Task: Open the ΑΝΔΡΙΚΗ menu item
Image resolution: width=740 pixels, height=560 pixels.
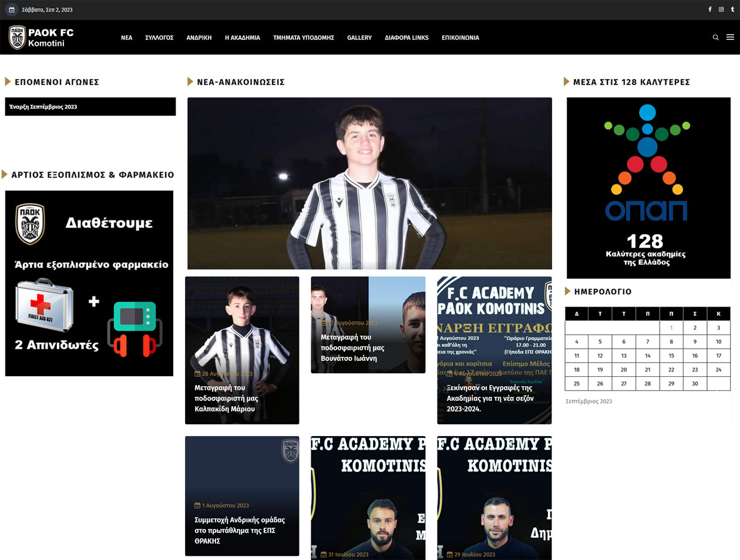Action: [199, 38]
